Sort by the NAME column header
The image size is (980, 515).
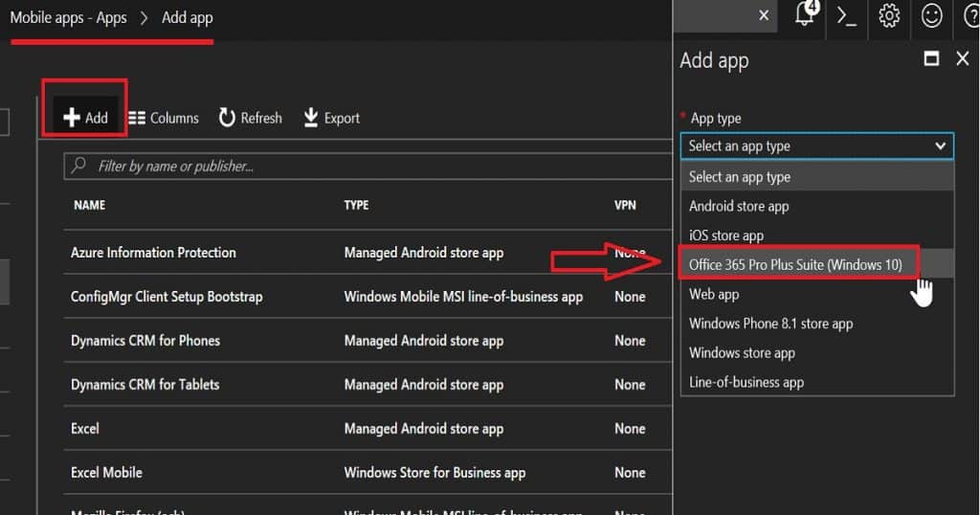click(89, 205)
